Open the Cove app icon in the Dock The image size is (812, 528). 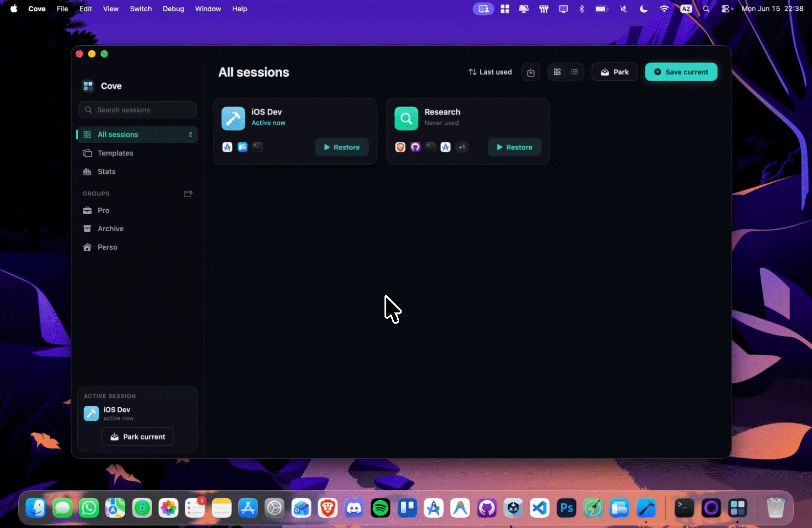pos(738,508)
